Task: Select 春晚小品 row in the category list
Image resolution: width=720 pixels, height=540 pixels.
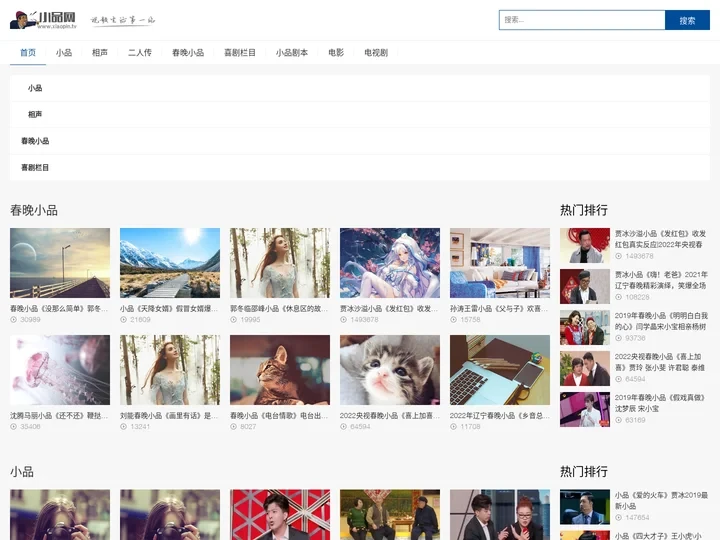Action: coord(360,141)
